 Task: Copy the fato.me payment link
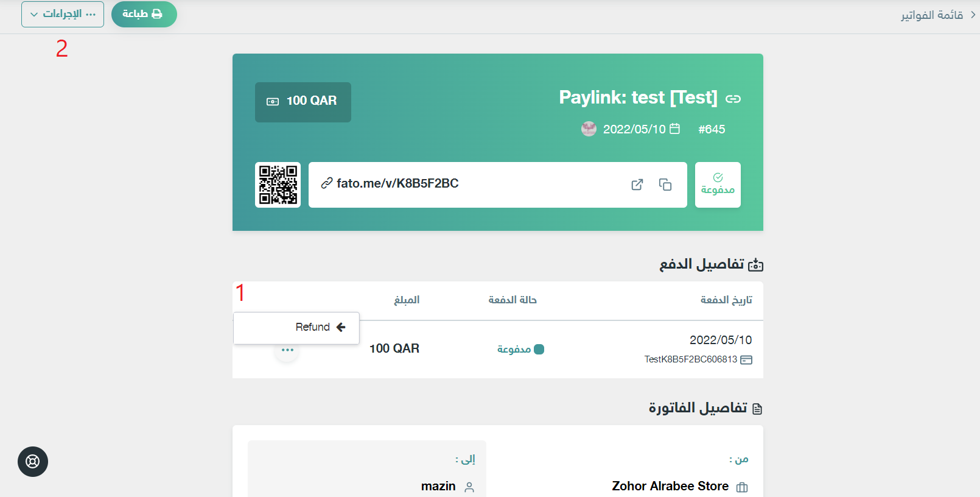pyautogui.click(x=665, y=185)
